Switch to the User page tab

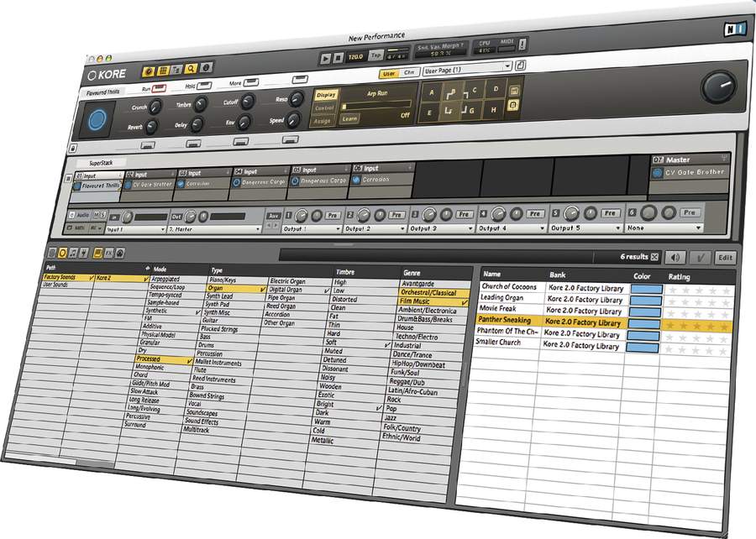(389, 74)
